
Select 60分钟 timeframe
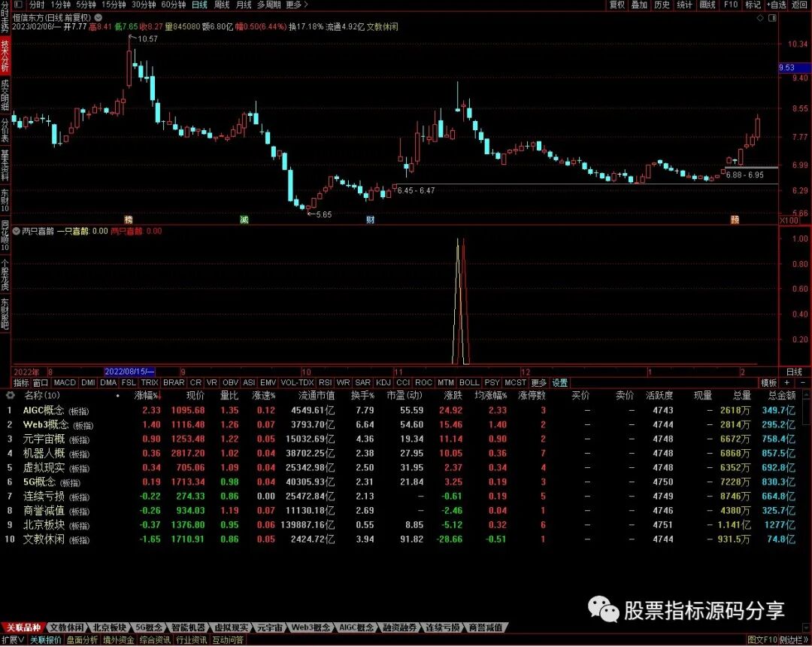174,5
